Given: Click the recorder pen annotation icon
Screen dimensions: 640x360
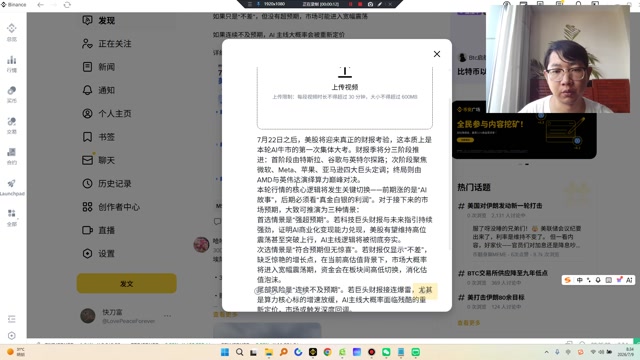Looking at the screenshot, I should (380, 4).
